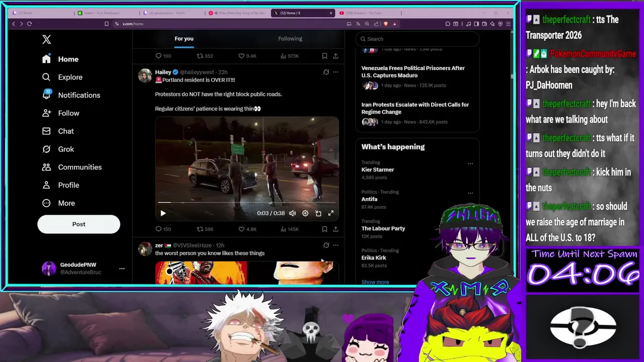The image size is (644, 362).
Task: Share the top post with 973K views
Action: [x=336, y=56]
